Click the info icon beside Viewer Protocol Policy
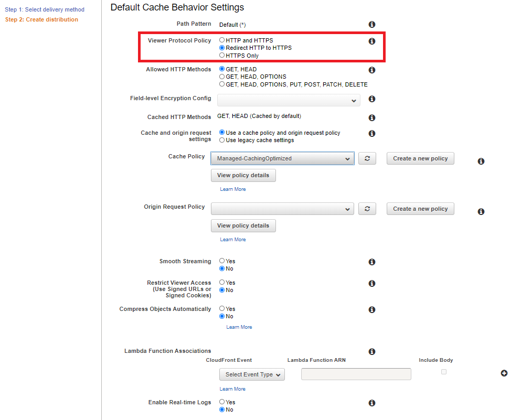The image size is (521, 420). pos(371,41)
